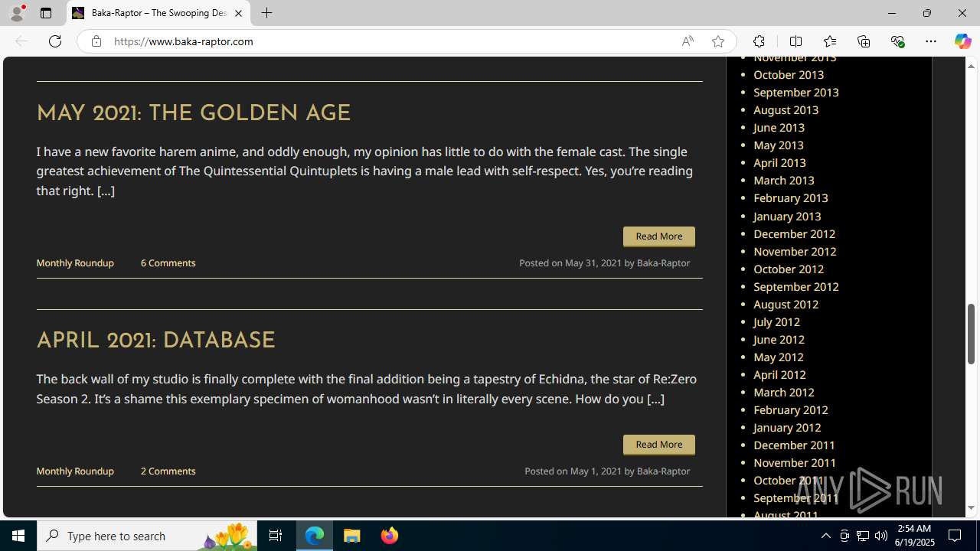
Task: Open May 2012 archive
Action: tap(779, 357)
